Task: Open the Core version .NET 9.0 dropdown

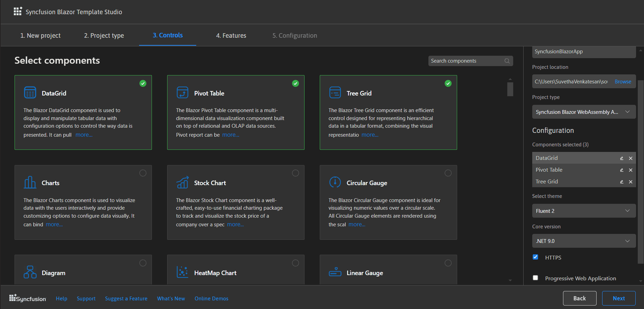Action: tap(583, 241)
